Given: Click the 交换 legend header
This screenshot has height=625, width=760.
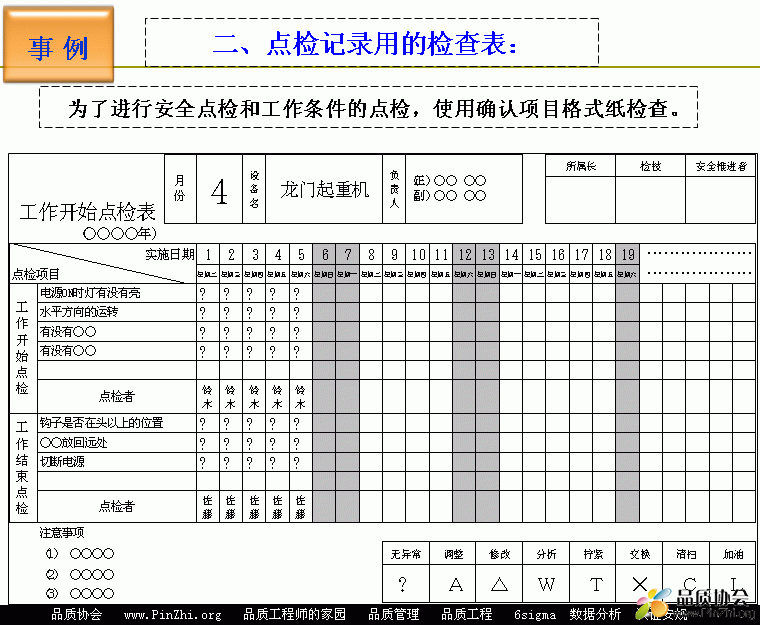Looking at the screenshot, I should pyautogui.click(x=639, y=554).
